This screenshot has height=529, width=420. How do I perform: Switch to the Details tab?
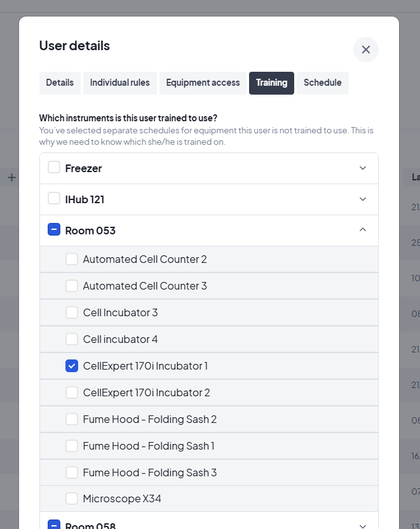pos(60,83)
